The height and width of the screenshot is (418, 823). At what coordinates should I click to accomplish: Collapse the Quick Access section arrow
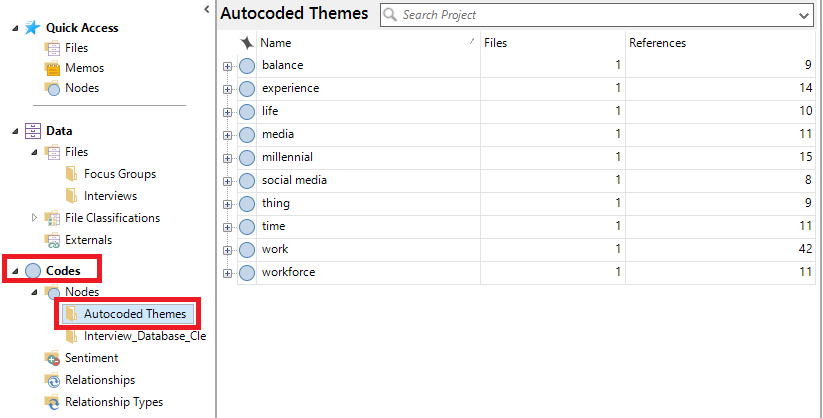coord(15,28)
